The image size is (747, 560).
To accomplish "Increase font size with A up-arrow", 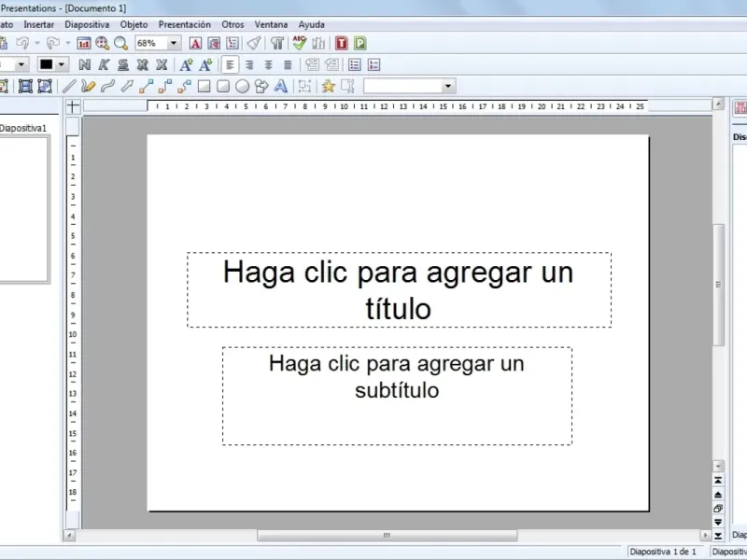I will click(186, 64).
